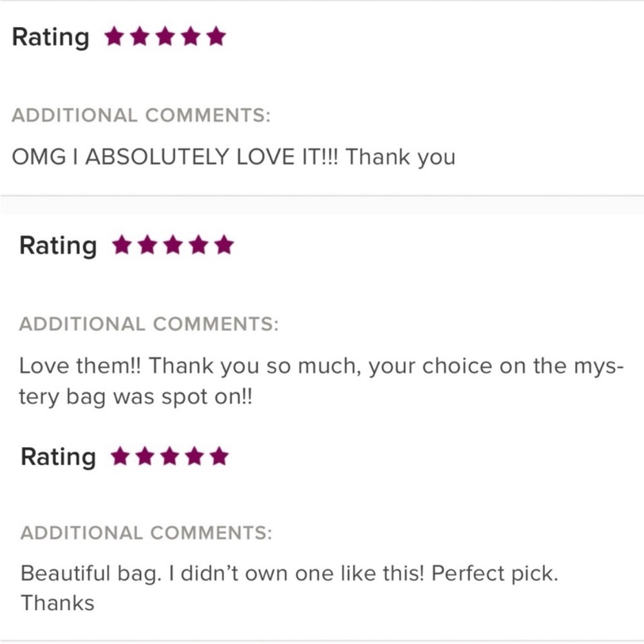Click "Additional Comments" heading above the OMG comment
This screenshot has height=644, width=644.
point(142,116)
